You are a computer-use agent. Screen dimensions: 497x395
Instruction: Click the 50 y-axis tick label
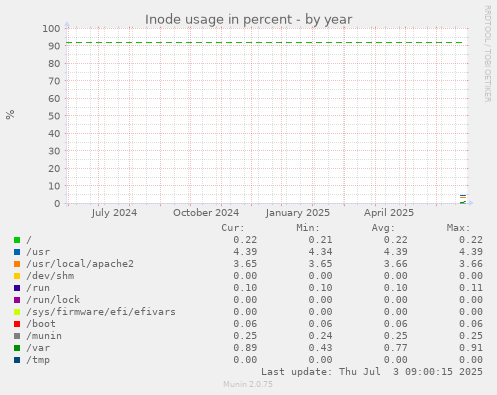point(54,116)
